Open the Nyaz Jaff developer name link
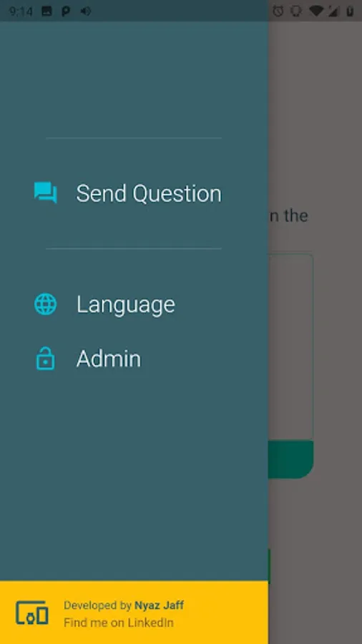The height and width of the screenshot is (644, 362). pyautogui.click(x=160, y=605)
